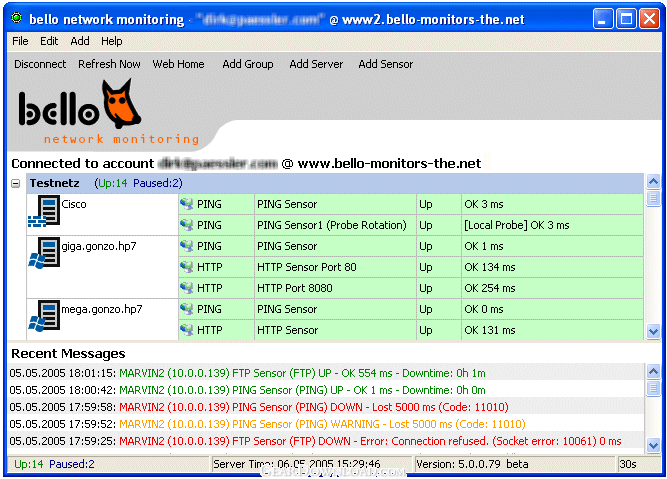Click Add Server button
Viewport: 667px width, 479px height.
[x=316, y=64]
